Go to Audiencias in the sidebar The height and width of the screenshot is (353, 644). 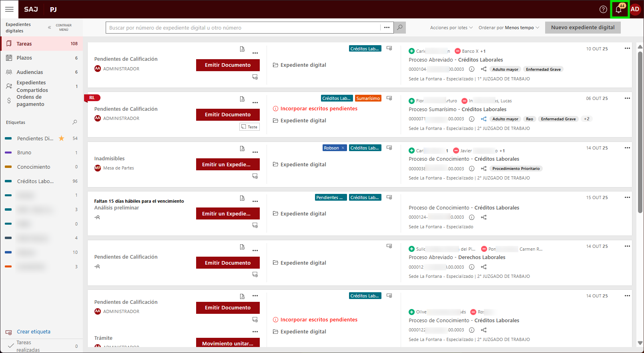(x=30, y=72)
